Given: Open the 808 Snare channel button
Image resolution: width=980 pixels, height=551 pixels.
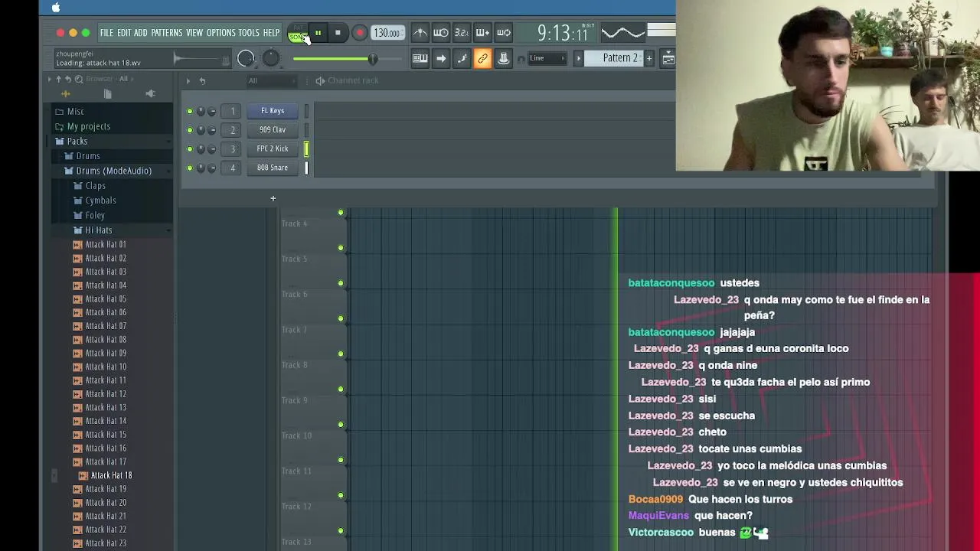Looking at the screenshot, I should coord(273,168).
